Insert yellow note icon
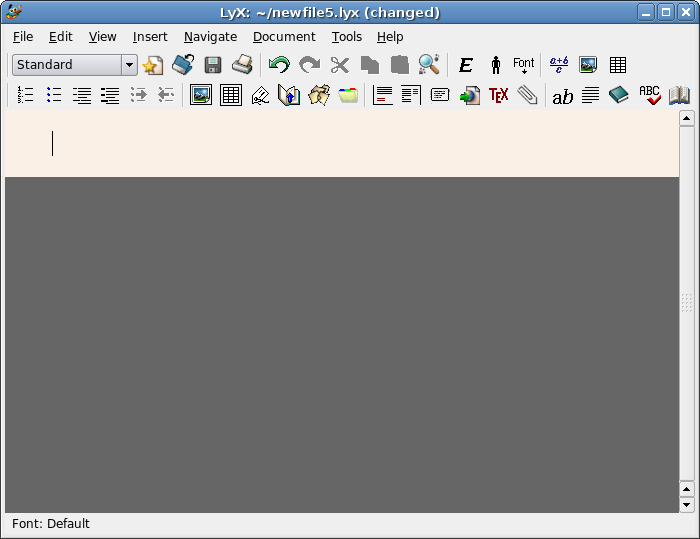 440,95
